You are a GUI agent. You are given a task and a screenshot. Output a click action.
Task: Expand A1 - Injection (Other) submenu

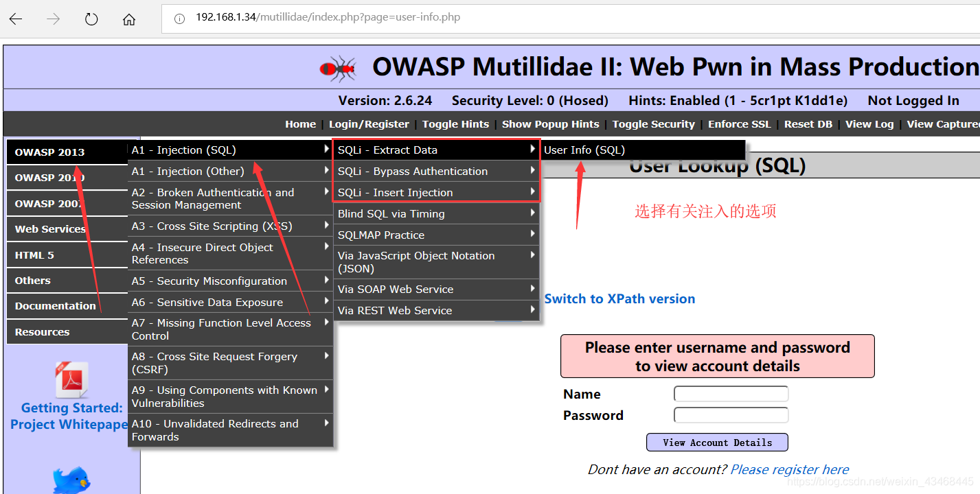231,172
